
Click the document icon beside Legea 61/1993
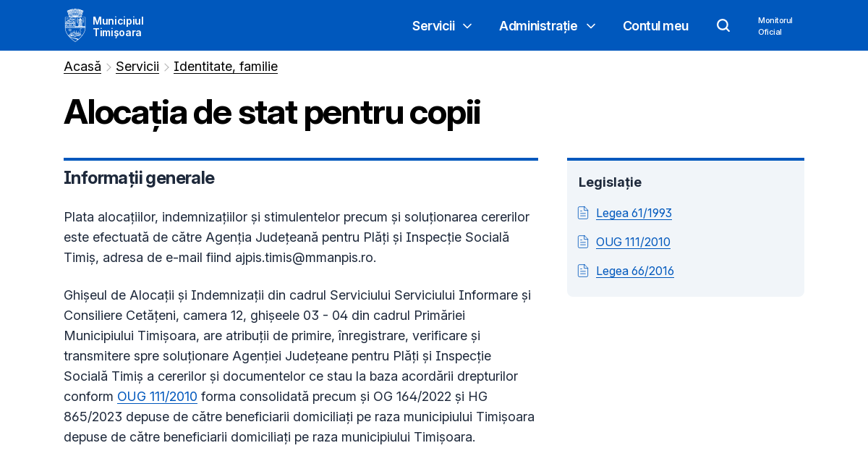coord(583,213)
